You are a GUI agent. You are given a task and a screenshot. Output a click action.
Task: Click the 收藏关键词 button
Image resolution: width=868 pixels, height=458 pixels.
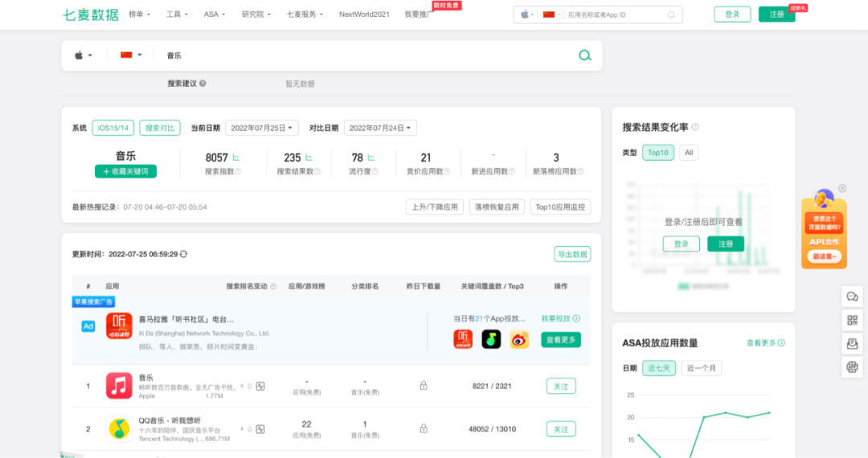(x=125, y=171)
